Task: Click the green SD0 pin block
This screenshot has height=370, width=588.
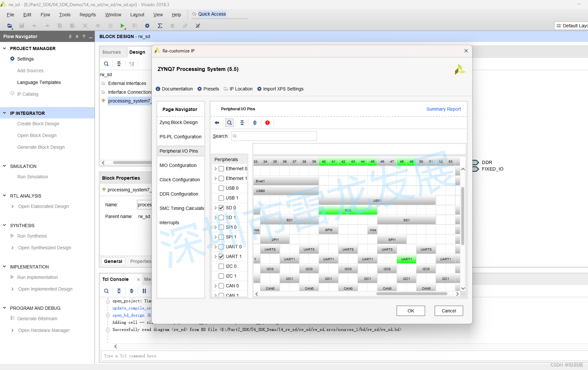Action: (x=348, y=210)
